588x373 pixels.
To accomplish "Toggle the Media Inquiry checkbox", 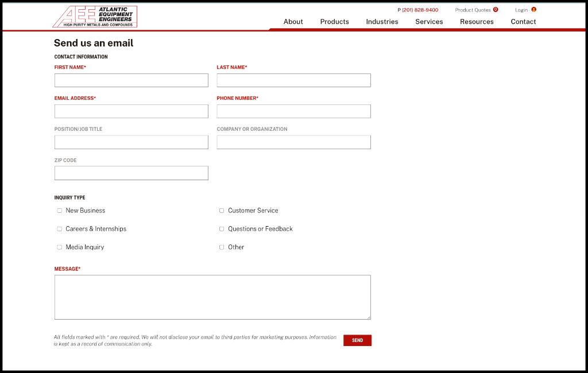I will [x=59, y=247].
